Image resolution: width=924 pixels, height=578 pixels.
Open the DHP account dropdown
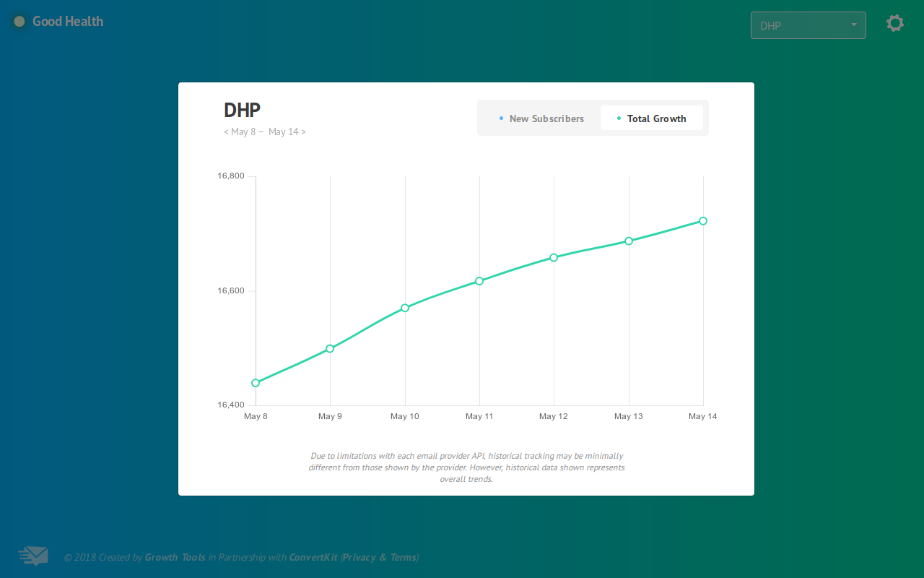click(x=808, y=25)
